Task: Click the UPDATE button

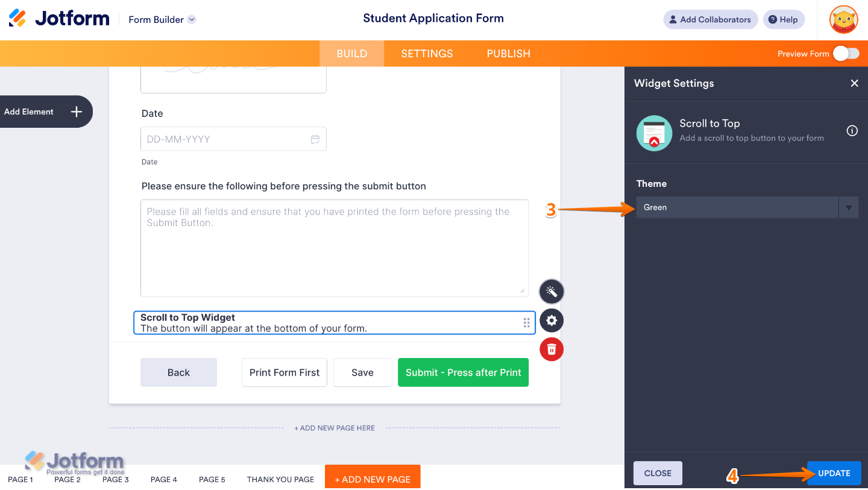Action: pos(834,473)
